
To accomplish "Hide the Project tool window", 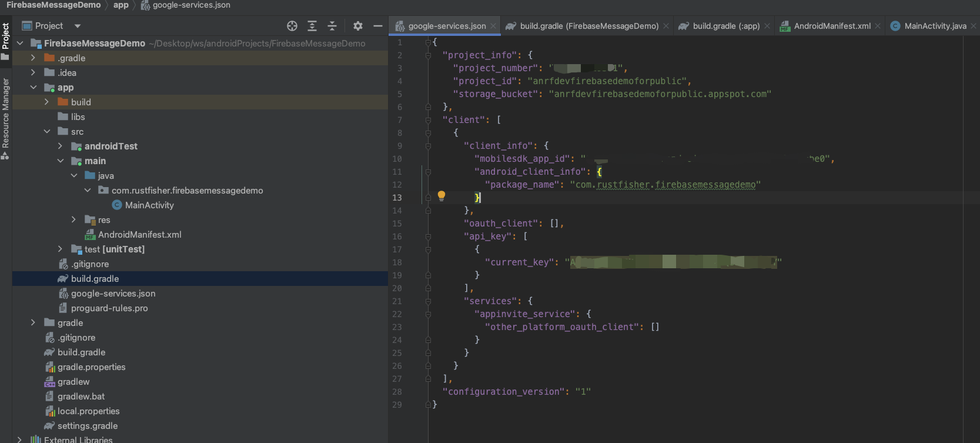I will 378,26.
